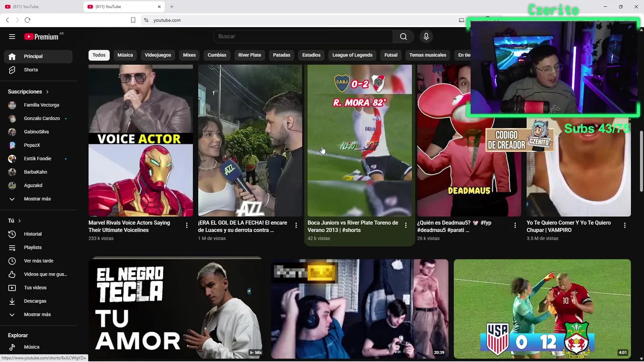Open Historial in sidebar
The image size is (644, 362).
pyautogui.click(x=38, y=234)
